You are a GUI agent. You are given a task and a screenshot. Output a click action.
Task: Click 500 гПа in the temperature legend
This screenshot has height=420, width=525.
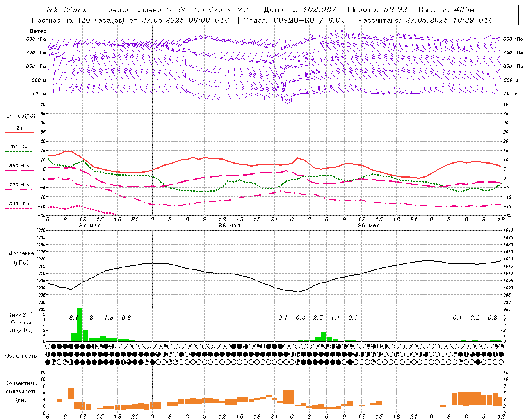tap(19, 204)
